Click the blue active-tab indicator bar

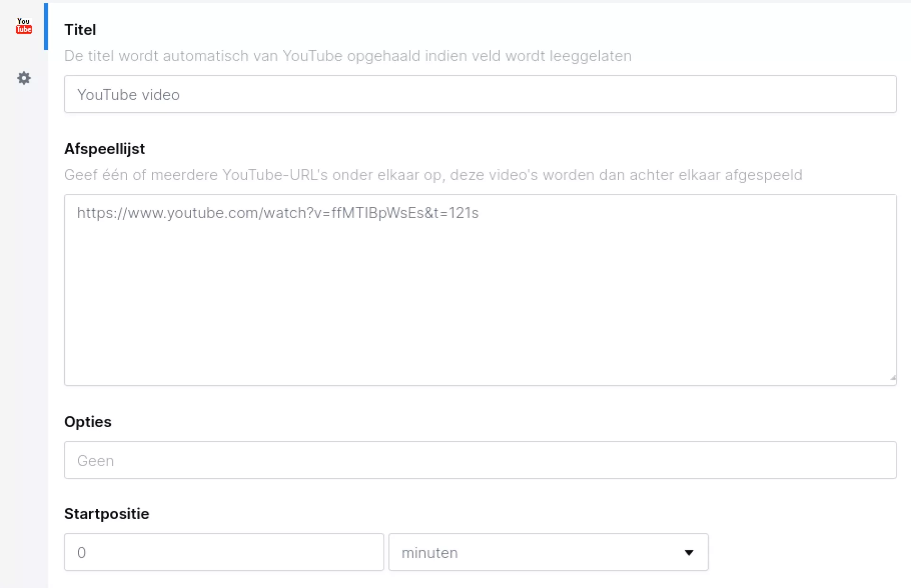(46, 26)
